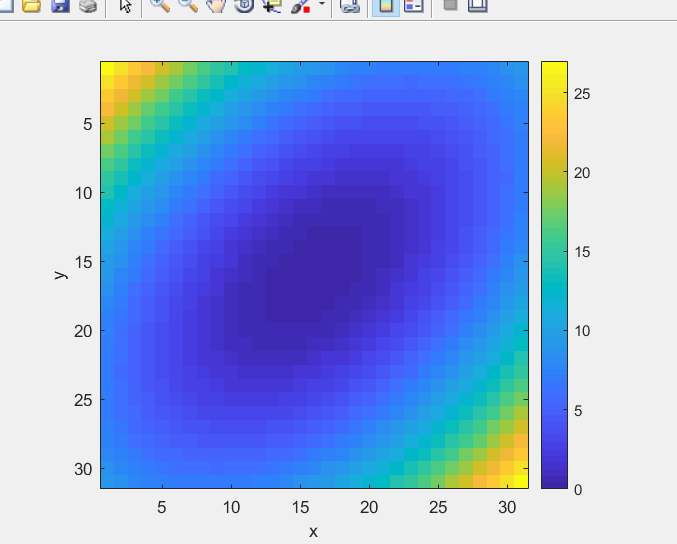
Task: Select the Zoom Out magnifier tool
Action: click(188, 5)
